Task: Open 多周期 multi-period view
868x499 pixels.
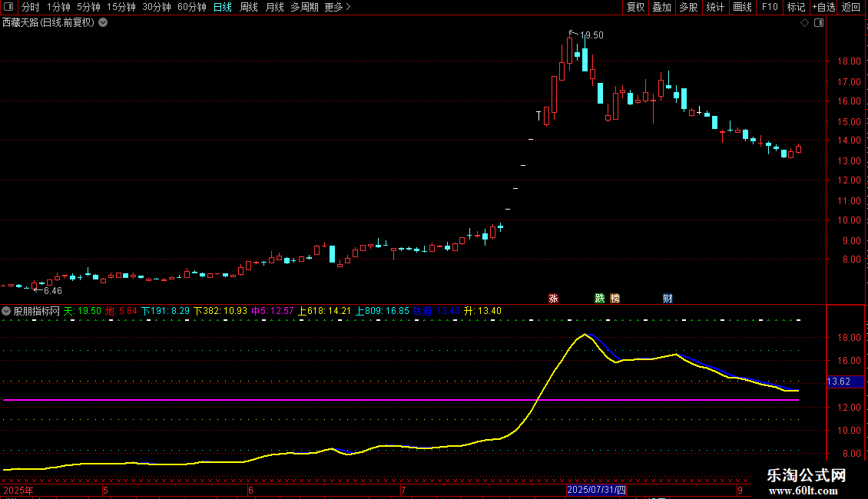Action: pos(304,7)
